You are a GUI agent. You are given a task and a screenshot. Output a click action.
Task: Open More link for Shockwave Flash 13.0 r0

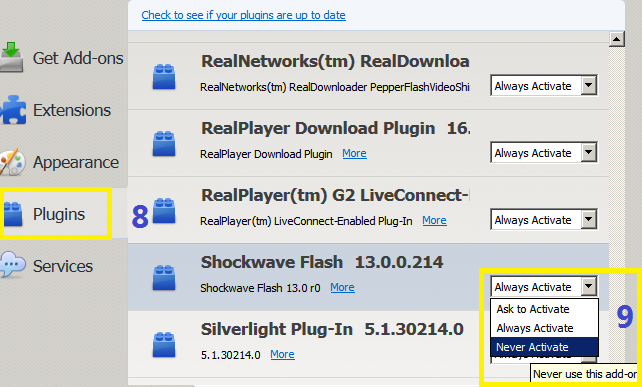(x=342, y=287)
